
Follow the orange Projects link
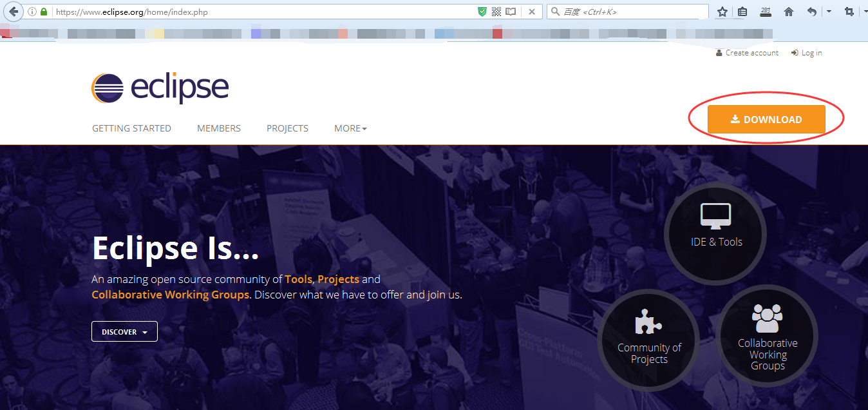tap(338, 279)
